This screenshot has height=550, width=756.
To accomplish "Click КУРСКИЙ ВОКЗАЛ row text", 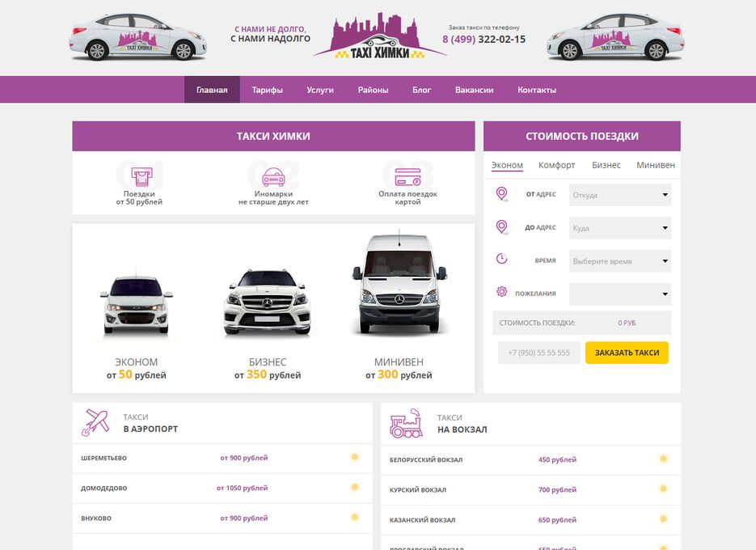I will pos(418,489).
